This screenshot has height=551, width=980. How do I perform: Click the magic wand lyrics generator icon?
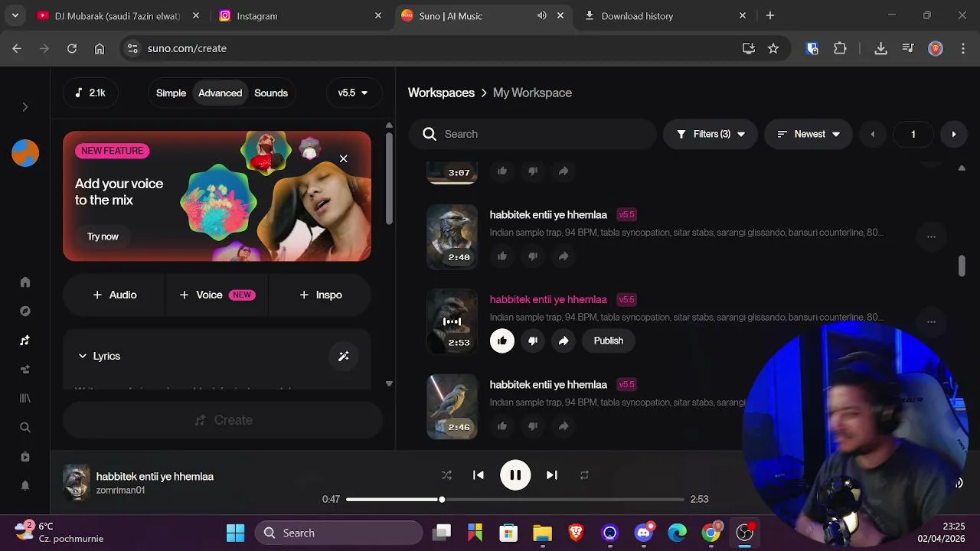[343, 356]
